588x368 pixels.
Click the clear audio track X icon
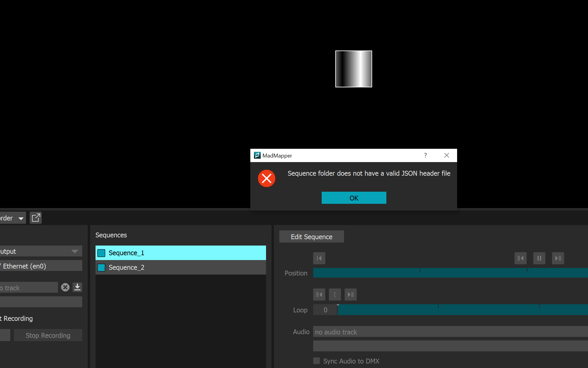(65, 287)
